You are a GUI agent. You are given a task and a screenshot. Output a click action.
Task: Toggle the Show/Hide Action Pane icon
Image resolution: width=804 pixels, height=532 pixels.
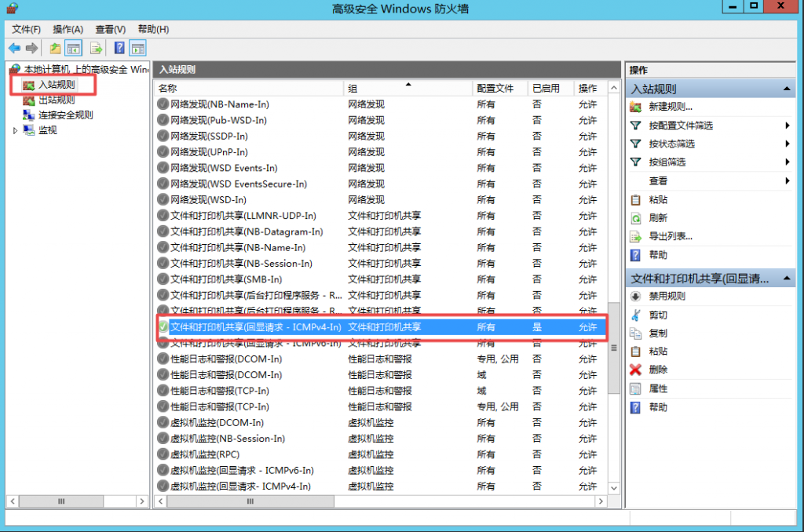click(x=137, y=48)
